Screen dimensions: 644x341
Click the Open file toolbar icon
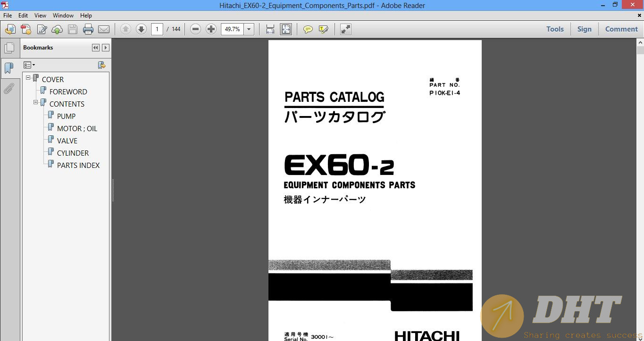[10, 29]
